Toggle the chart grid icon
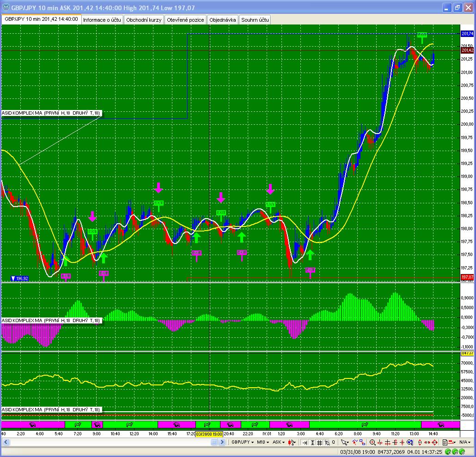The image size is (476, 457). pos(319,442)
